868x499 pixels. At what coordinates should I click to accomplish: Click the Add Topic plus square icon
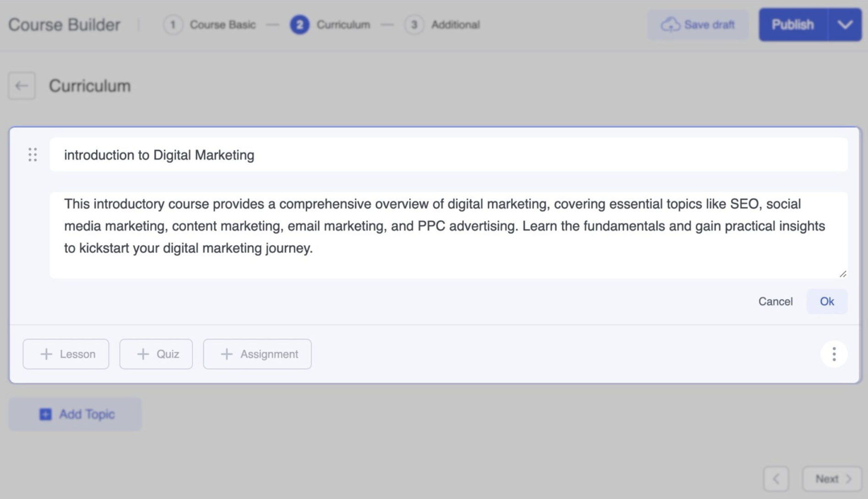pos(45,414)
